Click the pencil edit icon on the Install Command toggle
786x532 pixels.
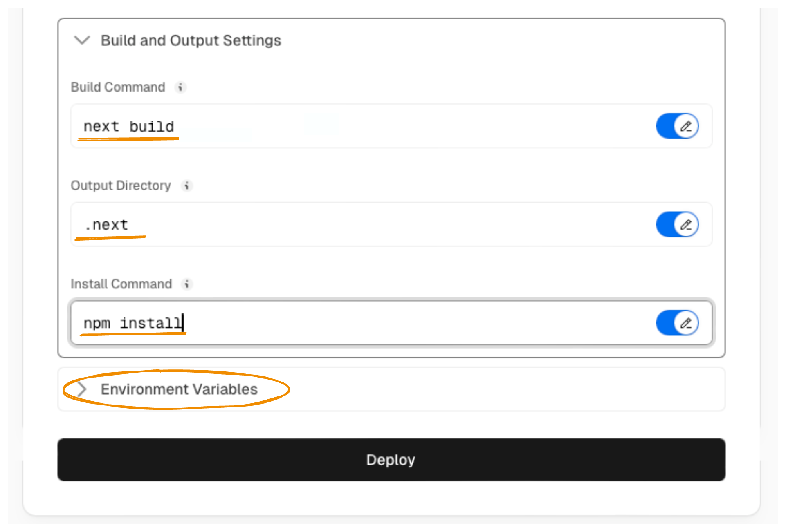click(x=687, y=323)
